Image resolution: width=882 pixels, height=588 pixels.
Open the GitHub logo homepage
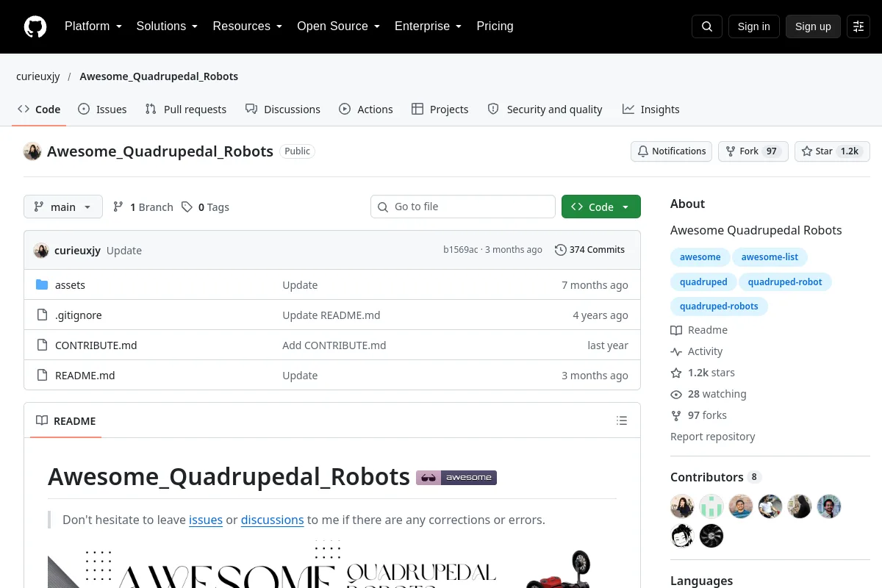35,26
